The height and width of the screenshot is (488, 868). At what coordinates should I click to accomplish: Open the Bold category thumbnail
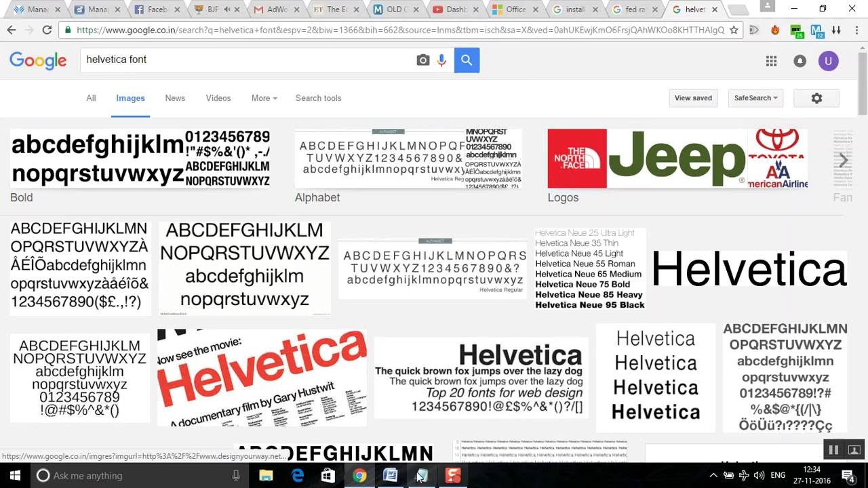point(140,159)
